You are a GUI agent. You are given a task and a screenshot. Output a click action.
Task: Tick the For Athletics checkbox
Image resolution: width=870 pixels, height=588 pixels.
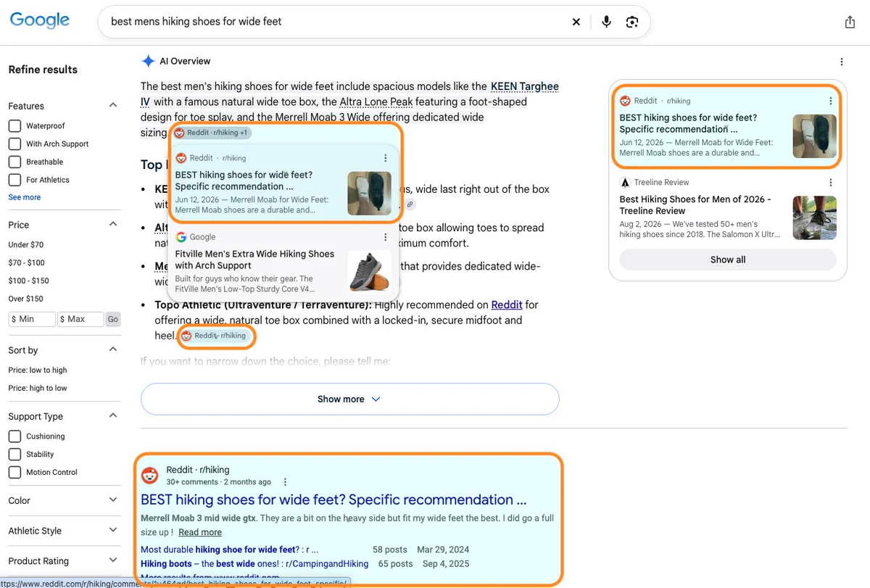coord(14,180)
